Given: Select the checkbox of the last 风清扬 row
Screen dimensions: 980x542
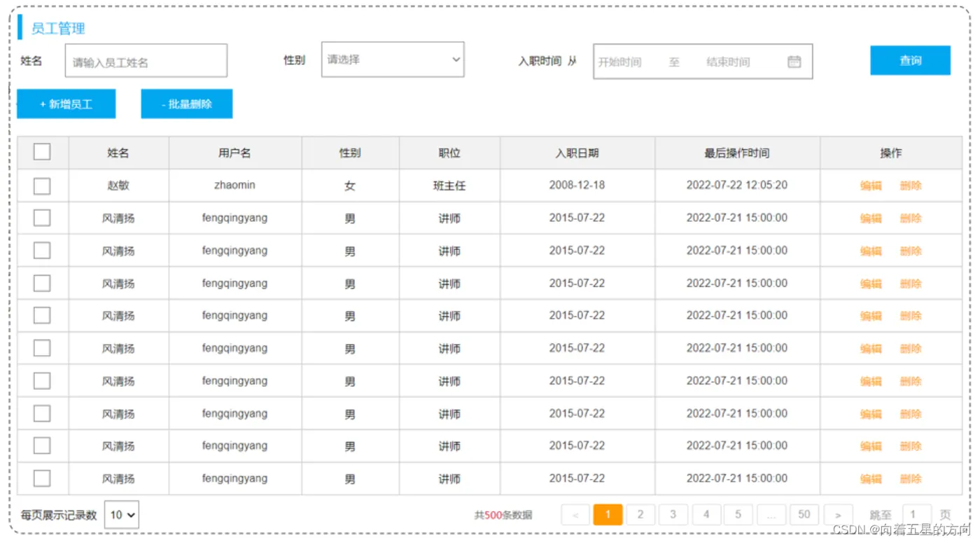Looking at the screenshot, I should pos(42,478).
